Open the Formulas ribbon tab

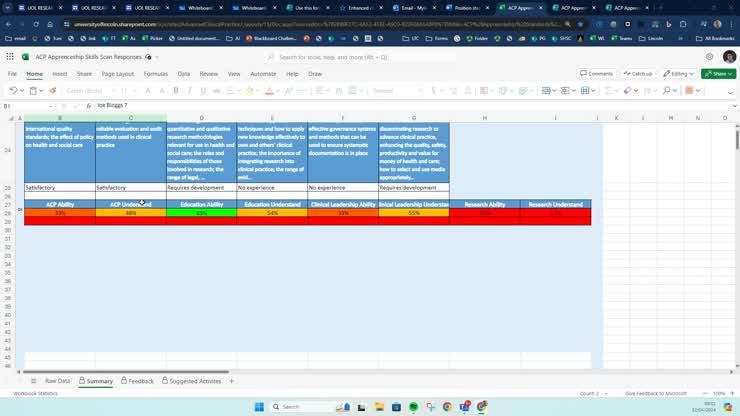pos(156,74)
